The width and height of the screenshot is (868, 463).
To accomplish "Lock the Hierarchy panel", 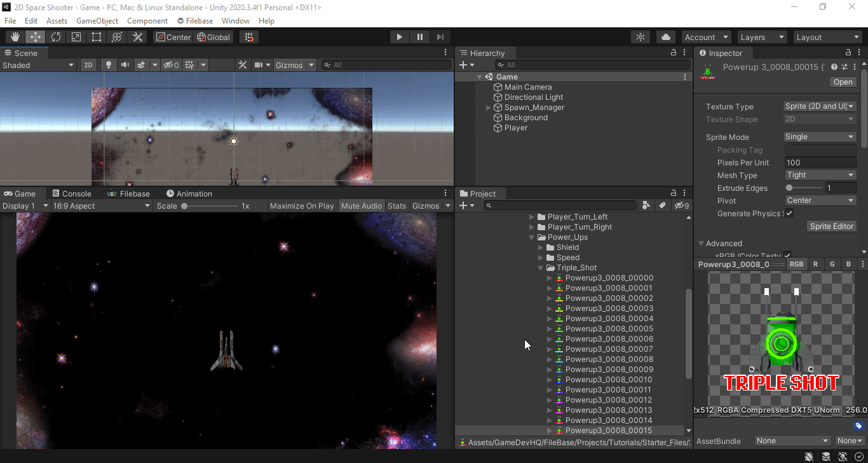I will [x=674, y=53].
